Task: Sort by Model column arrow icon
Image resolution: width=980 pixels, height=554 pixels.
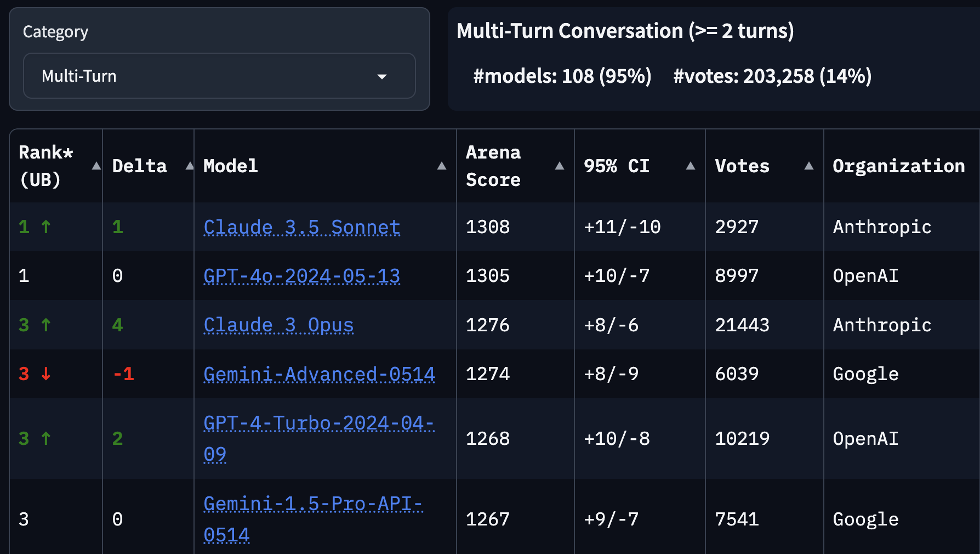Action: coord(441,166)
